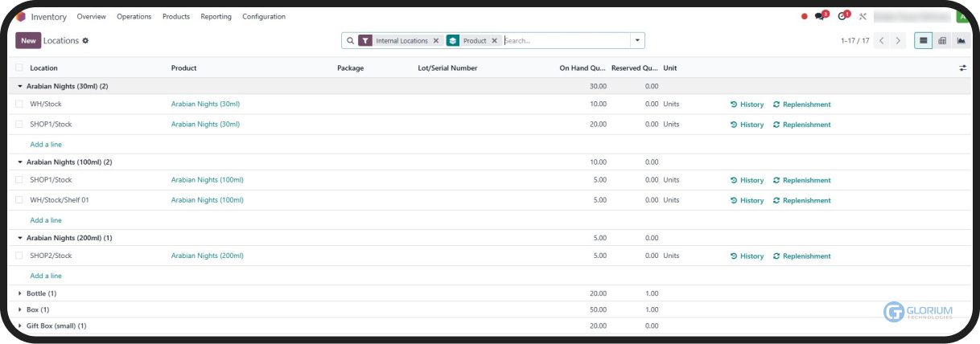This screenshot has height=344, width=980.
Task: Open the Arabian Nights (200ml) product link
Action: coord(207,256)
